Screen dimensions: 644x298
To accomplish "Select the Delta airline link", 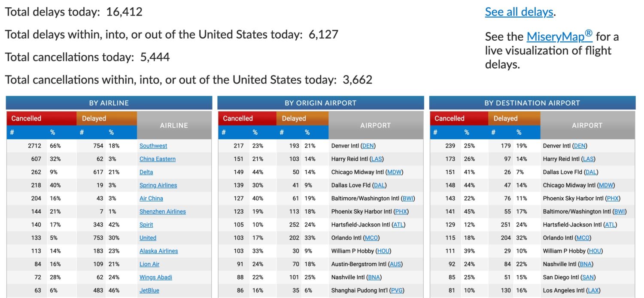I will pos(146,172).
